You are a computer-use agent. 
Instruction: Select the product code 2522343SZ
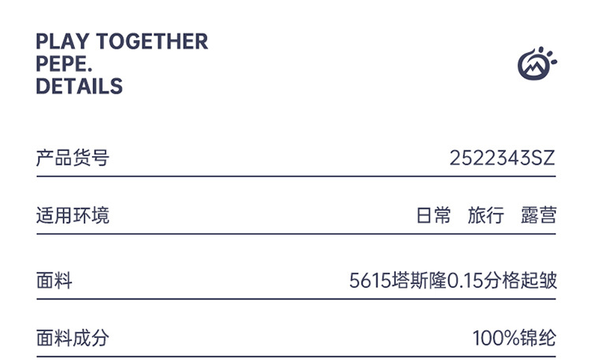502,158
